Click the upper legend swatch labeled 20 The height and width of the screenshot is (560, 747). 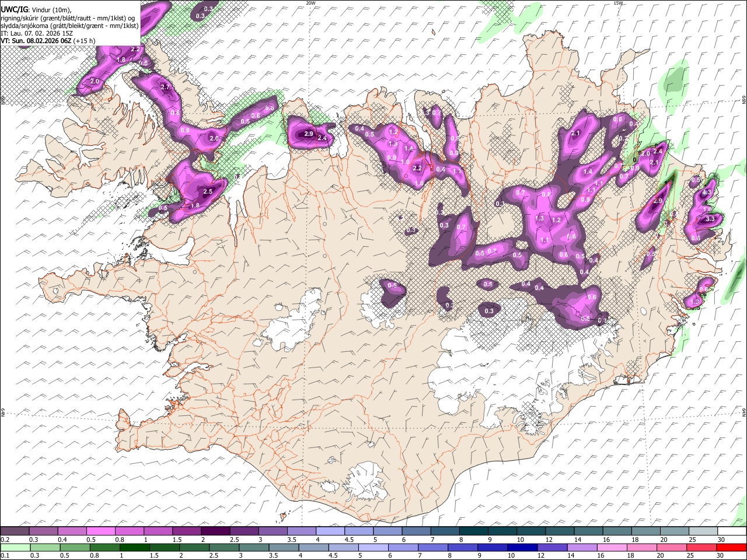click(675, 531)
